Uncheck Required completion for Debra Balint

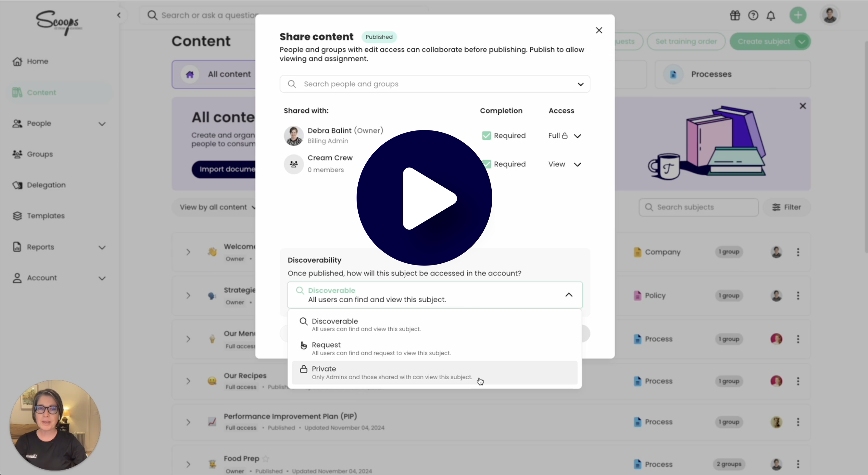tap(486, 135)
